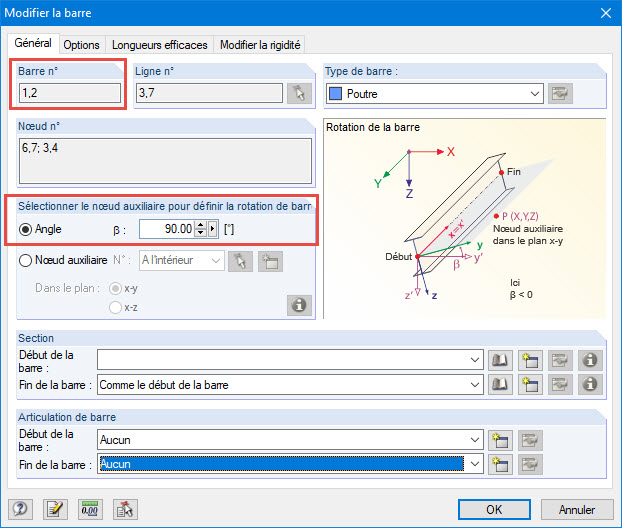The width and height of the screenshot is (622, 528).
Task: Edit section icon for Fin de la barre
Action: coord(560,384)
